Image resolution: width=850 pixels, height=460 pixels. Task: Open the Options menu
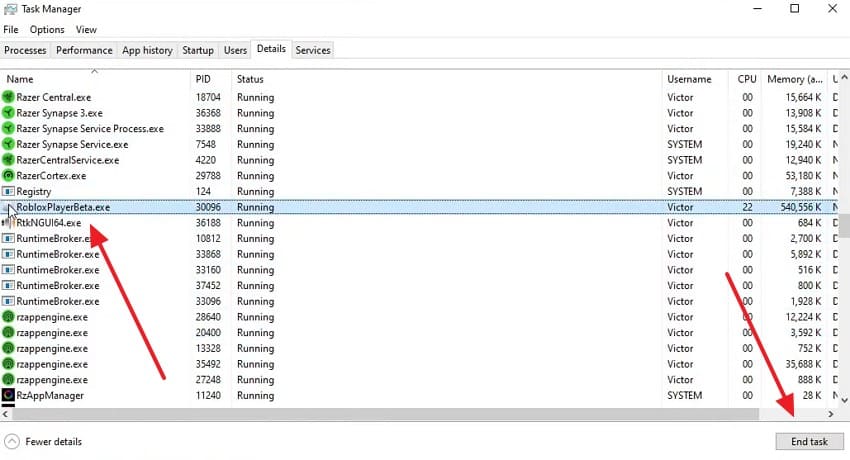tap(47, 30)
